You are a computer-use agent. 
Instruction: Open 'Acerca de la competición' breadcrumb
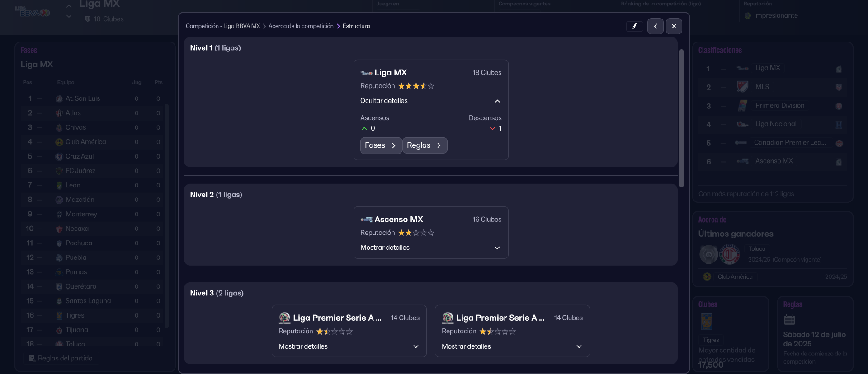point(301,26)
